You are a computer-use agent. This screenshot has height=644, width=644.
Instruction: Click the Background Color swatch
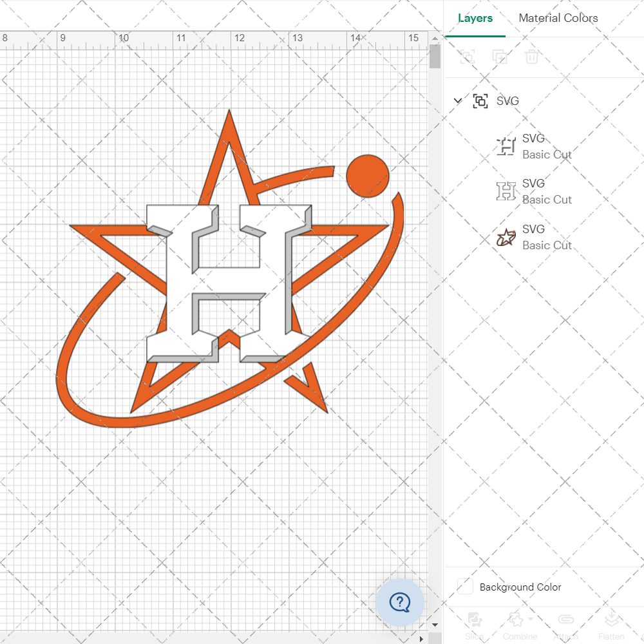coord(465,586)
